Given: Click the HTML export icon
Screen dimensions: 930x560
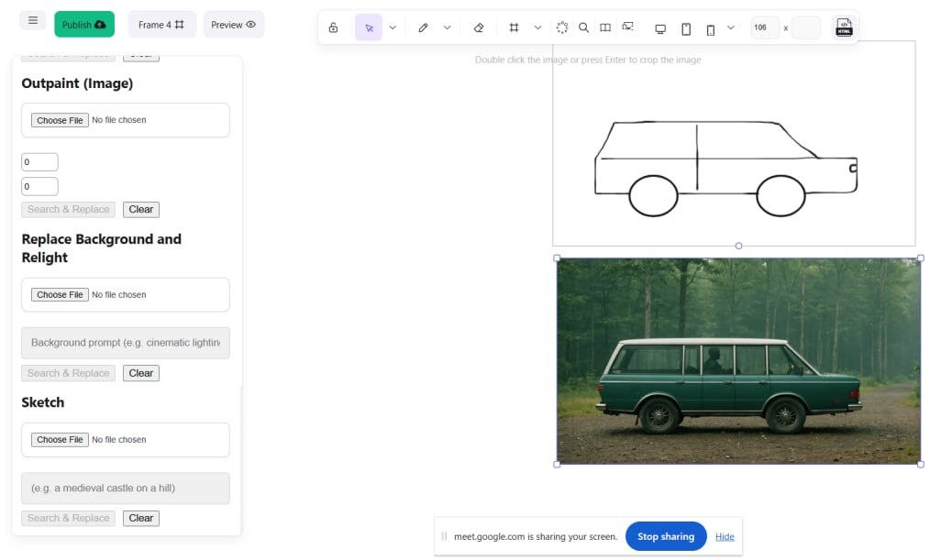Looking at the screenshot, I should [844, 27].
